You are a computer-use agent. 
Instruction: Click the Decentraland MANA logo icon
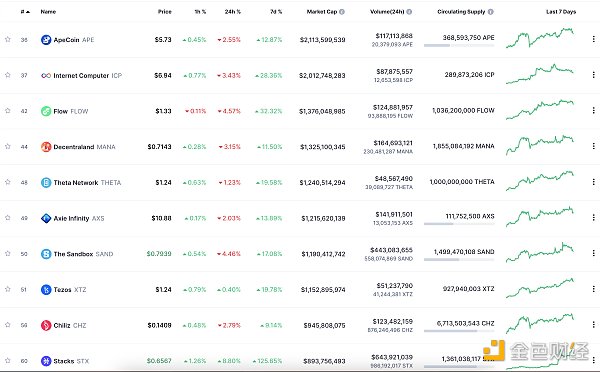tap(46, 147)
